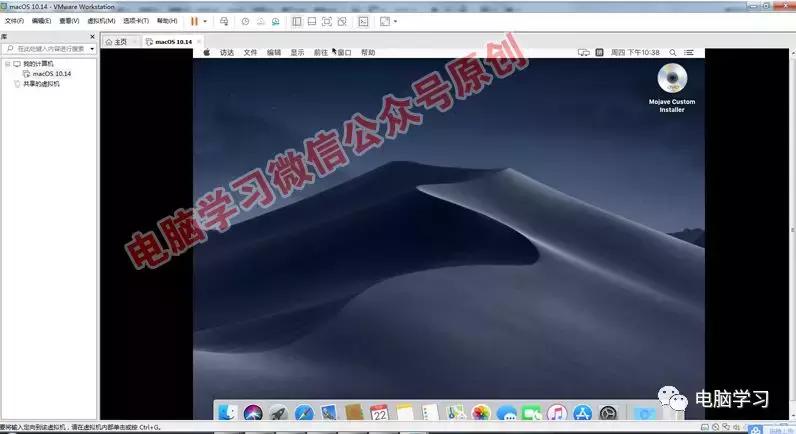The height and width of the screenshot is (434, 796).
Task: Open the 文件(F) menu in VMware
Action: click(14, 21)
